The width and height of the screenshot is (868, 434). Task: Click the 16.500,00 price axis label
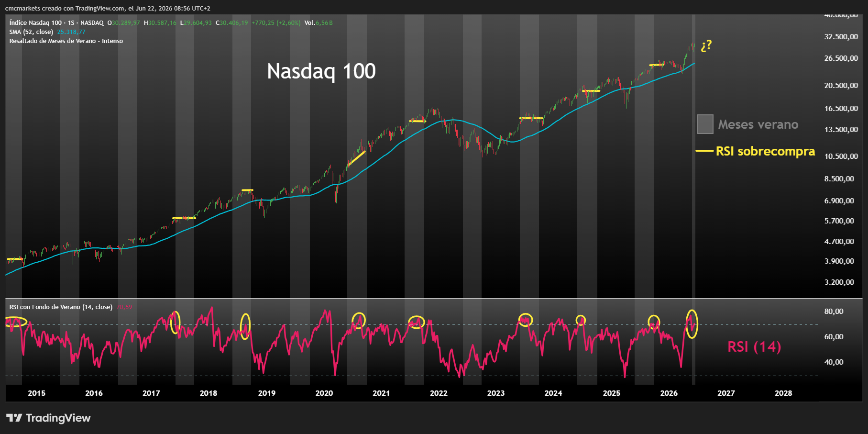point(841,108)
